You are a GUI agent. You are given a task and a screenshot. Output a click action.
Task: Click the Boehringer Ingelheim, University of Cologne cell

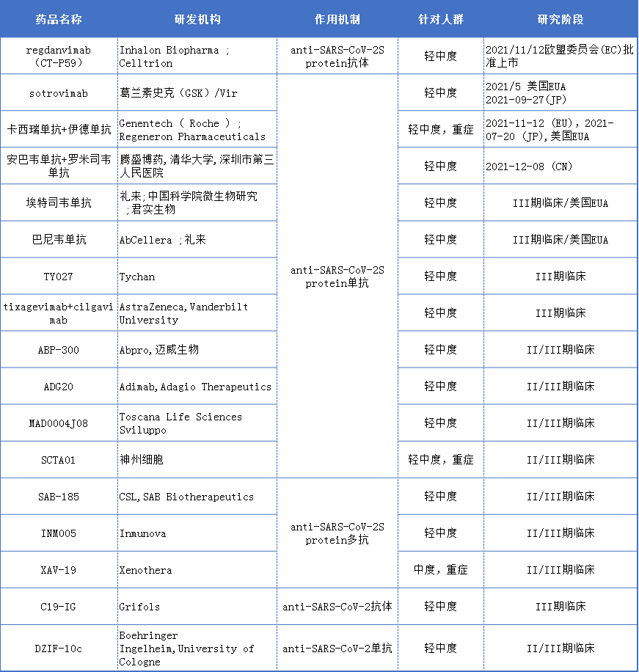[x=197, y=648]
